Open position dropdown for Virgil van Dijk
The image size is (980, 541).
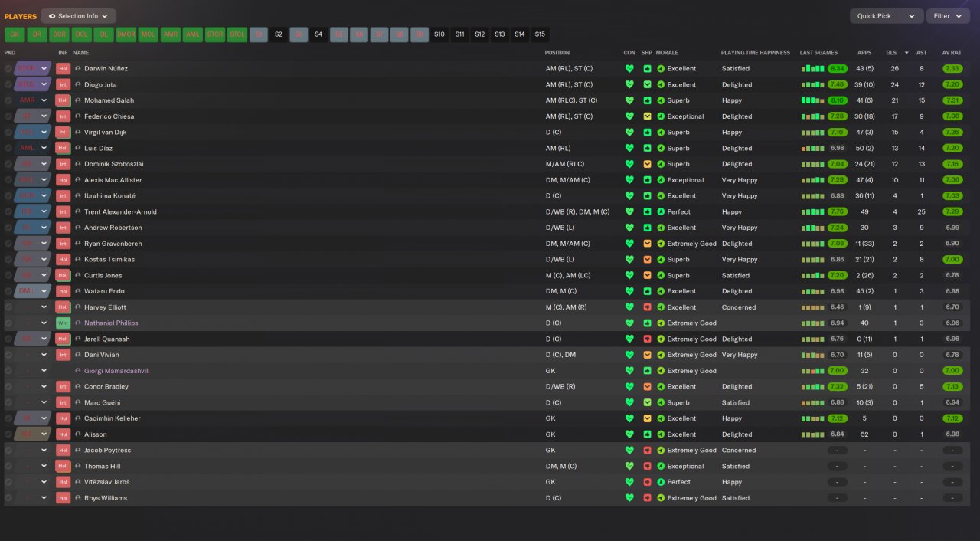point(44,133)
